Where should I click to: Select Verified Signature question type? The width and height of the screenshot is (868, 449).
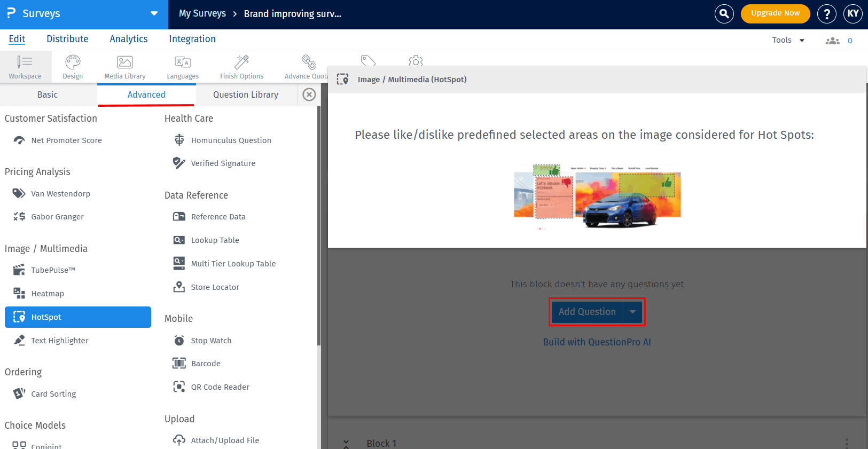click(x=214, y=163)
